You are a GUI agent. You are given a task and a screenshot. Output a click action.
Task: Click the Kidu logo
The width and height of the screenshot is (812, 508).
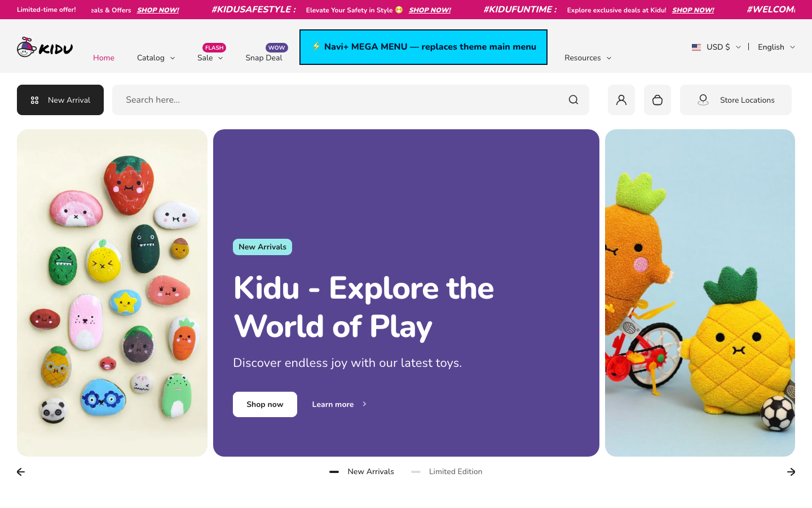click(45, 47)
